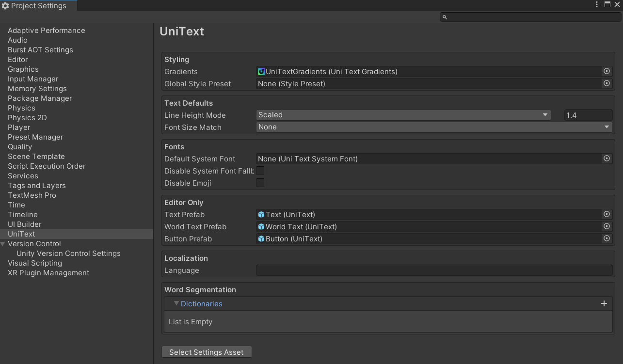Enable Disable System Font Fallback checkbox
This screenshot has height=364, width=623.
coord(260,171)
